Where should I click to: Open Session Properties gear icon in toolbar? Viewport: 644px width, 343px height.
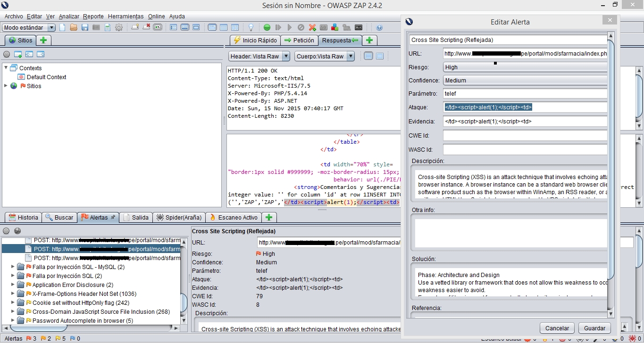click(x=119, y=27)
